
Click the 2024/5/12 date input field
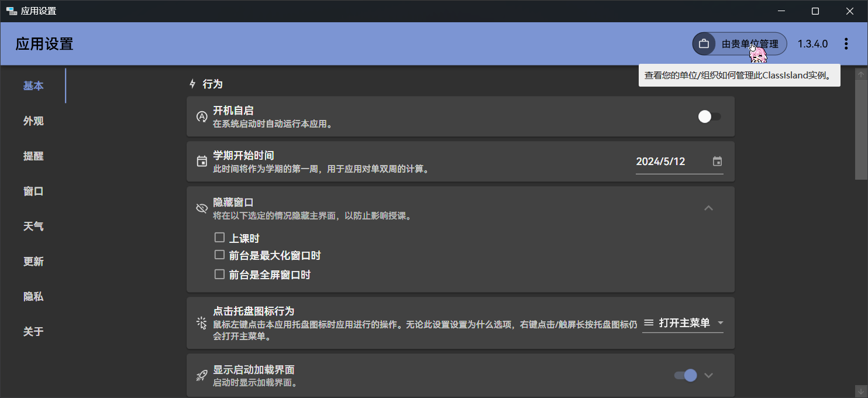click(x=670, y=162)
